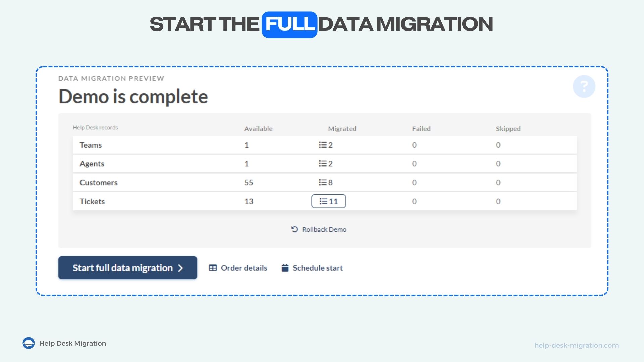Click the Start full data migration button
This screenshot has width=644, height=362.
127,268
